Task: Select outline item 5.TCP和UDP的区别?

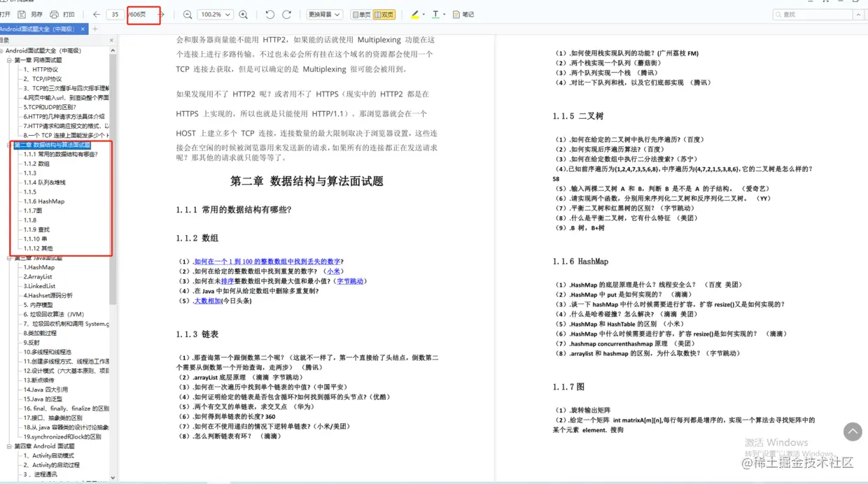Action: click(50, 107)
